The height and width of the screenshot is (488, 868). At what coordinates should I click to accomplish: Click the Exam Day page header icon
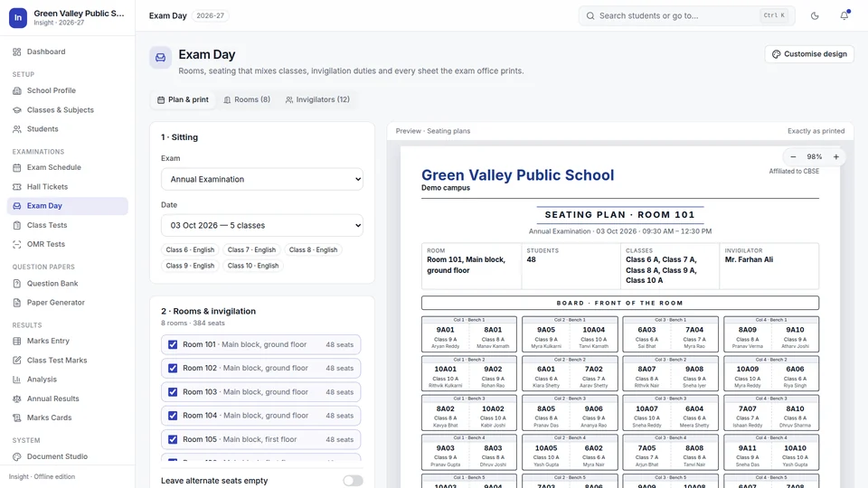[161, 58]
